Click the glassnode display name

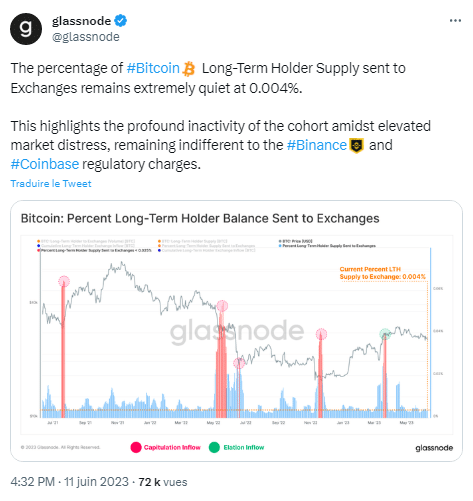[81, 21]
